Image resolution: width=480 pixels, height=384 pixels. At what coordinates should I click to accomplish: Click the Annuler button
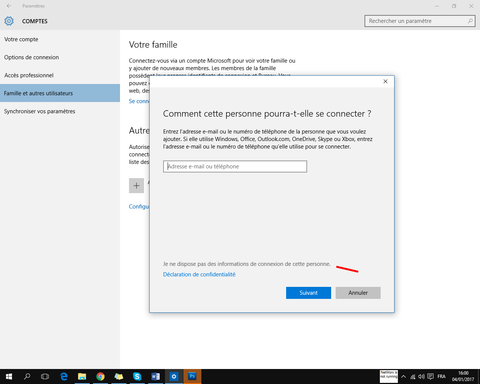358,293
